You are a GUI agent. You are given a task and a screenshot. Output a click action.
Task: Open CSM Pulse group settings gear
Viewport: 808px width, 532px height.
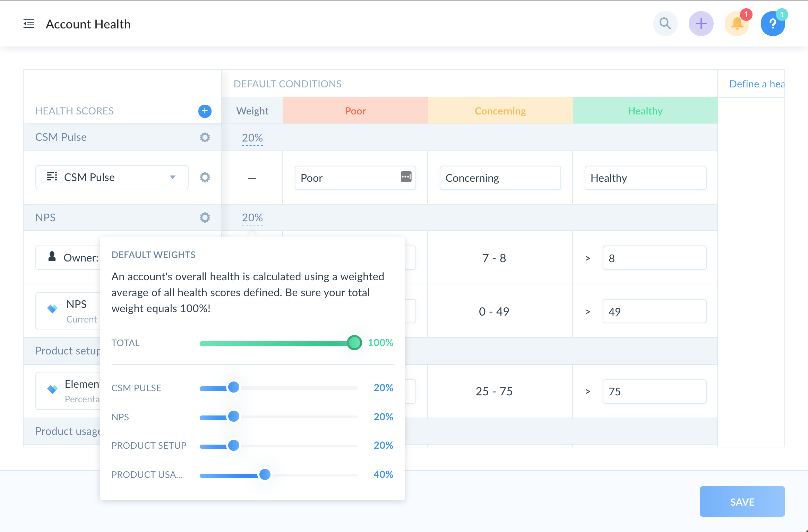coord(205,137)
